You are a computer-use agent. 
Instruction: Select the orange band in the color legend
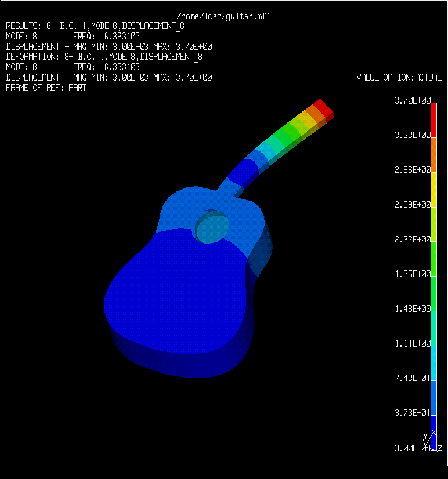(x=433, y=155)
